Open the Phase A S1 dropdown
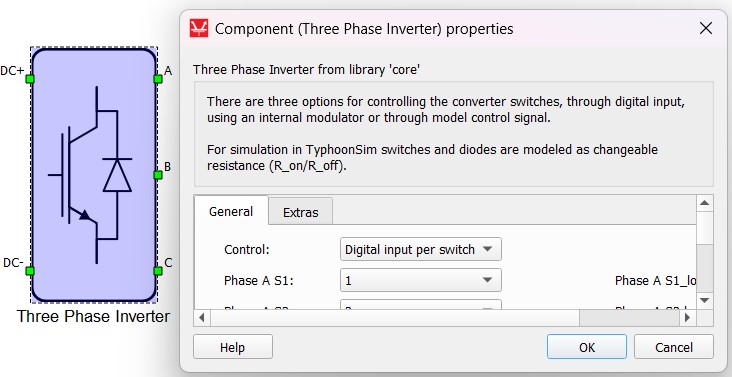This screenshot has width=732, height=377. [x=421, y=280]
